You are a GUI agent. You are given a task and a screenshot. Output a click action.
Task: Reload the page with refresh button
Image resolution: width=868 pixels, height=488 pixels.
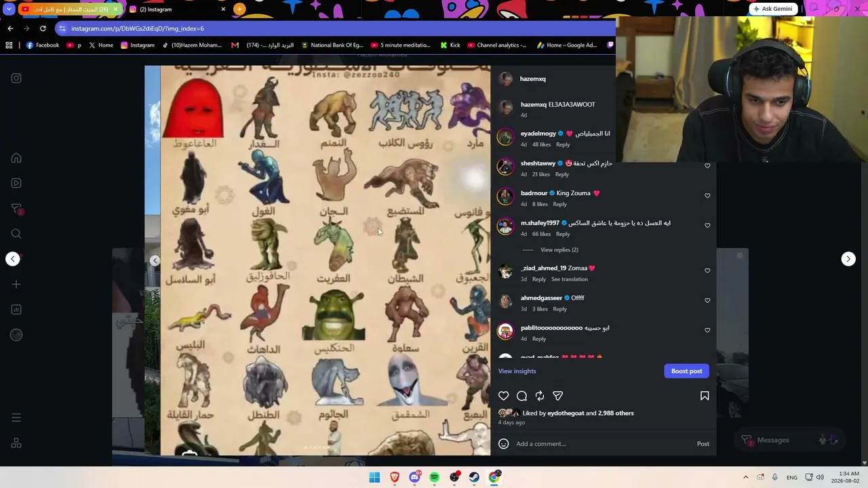(43, 28)
